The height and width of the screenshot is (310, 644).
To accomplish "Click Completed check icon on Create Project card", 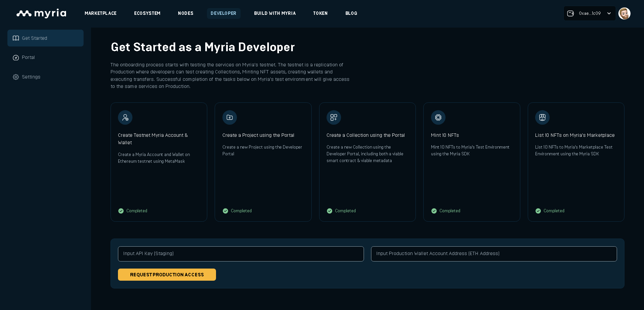I will point(225,211).
